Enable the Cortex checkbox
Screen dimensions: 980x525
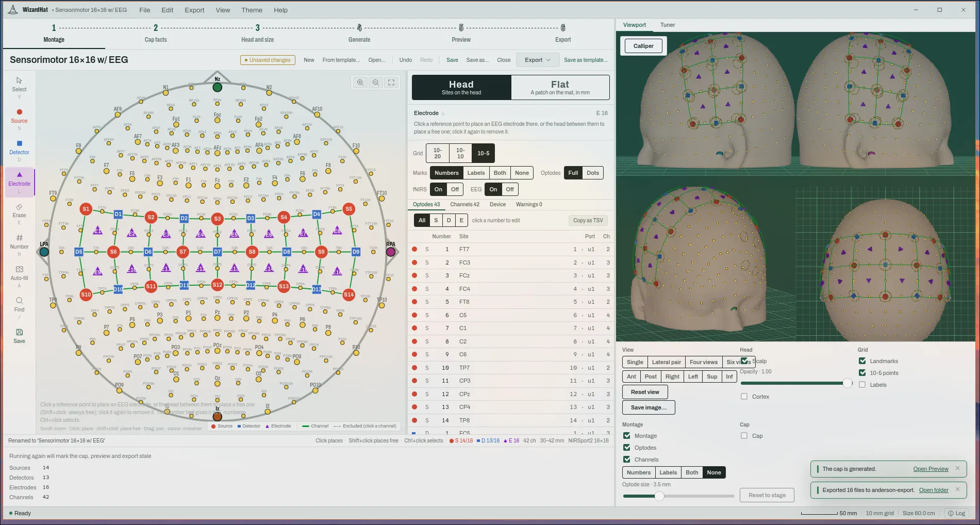(744, 397)
